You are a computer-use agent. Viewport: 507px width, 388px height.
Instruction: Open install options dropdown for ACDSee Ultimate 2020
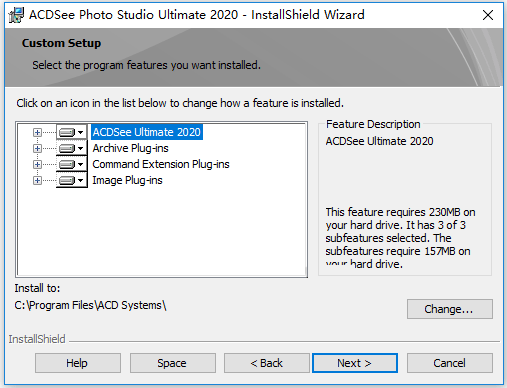72,132
